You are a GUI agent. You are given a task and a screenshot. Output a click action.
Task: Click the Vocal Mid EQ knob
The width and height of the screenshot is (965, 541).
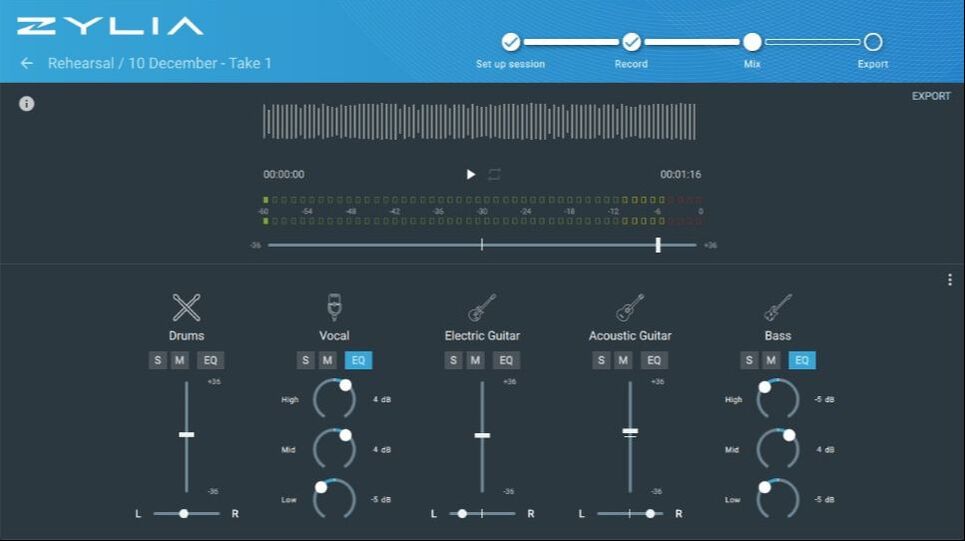click(345, 435)
